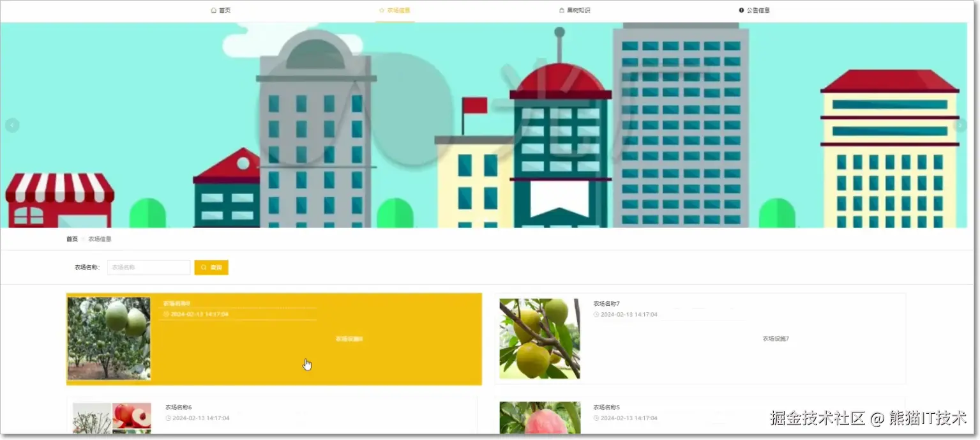Click the timestamp on the 农场名称7 card
Viewport: 980px width, 440px height.
625,314
